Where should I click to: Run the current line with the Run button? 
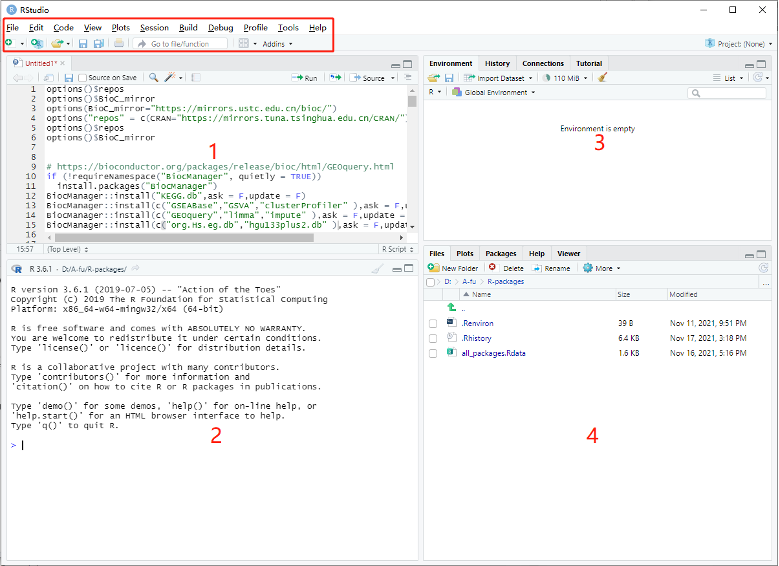point(306,77)
